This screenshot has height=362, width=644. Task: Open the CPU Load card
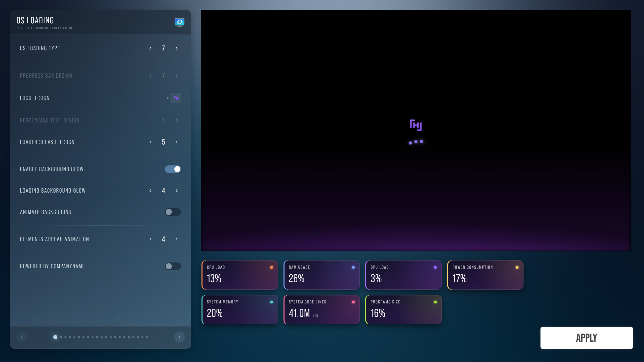[x=240, y=275]
